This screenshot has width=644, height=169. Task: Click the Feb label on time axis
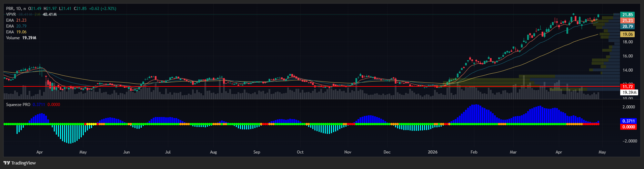(x=474, y=152)
